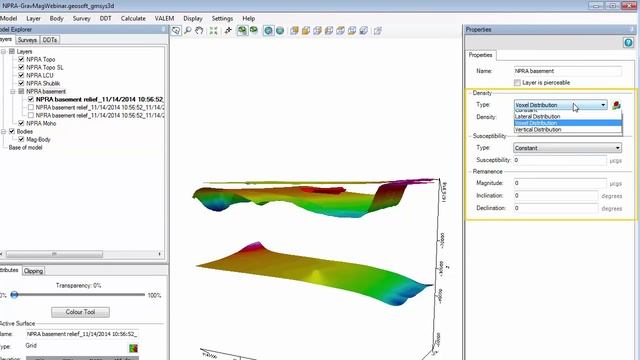Collapse the Layers tree node
640x360 pixels.
(x=3, y=51)
